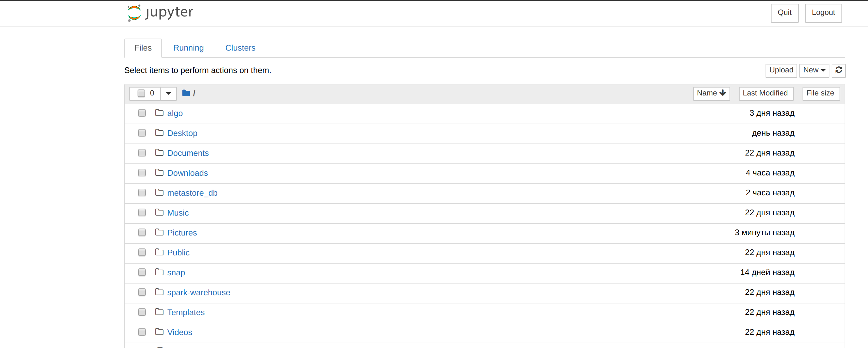Image resolution: width=868 pixels, height=348 pixels.
Task: Tick the checkbox for Desktop folder
Action: [142, 133]
